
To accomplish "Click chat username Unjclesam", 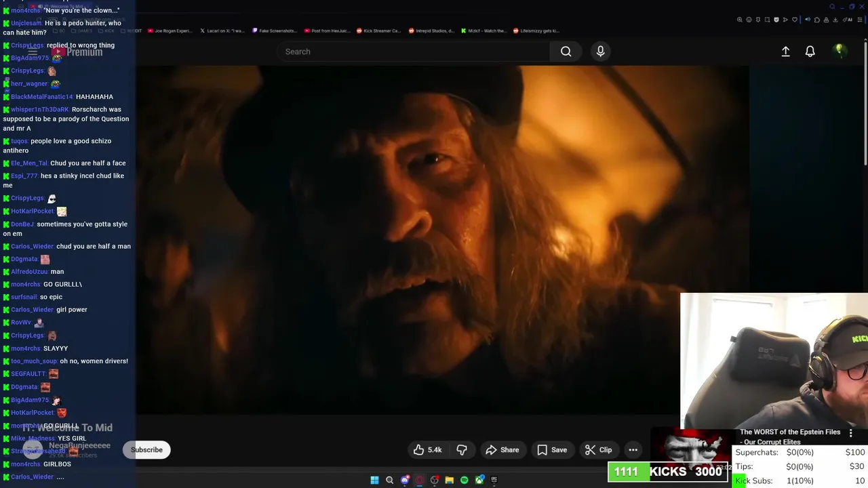I will tap(26, 23).
